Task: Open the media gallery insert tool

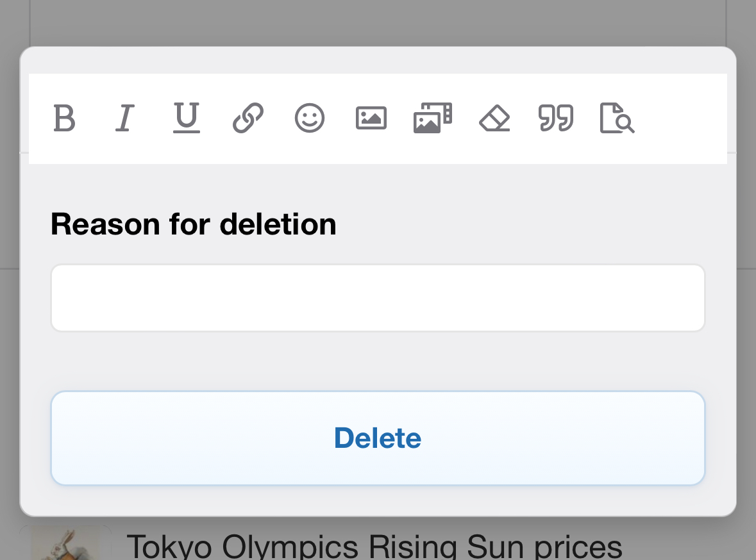Action: point(433,119)
